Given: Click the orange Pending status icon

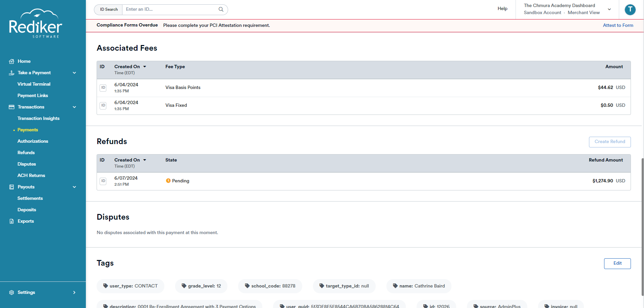Looking at the screenshot, I should 168,181.
